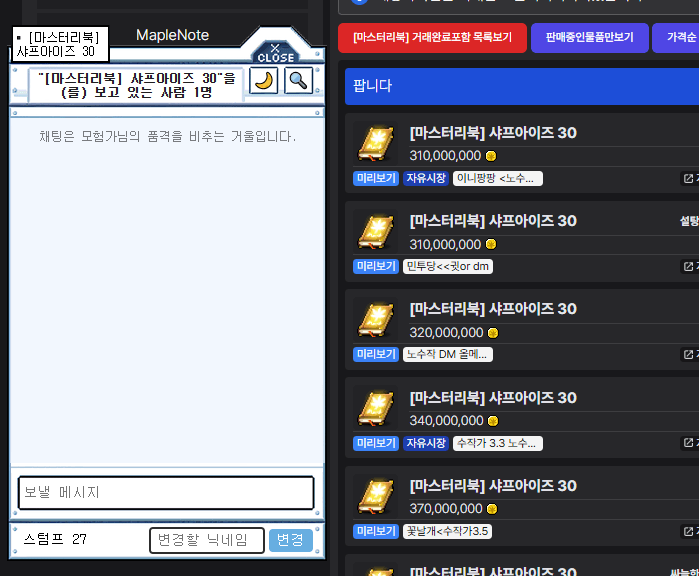Click the book icon of first 310,000,000 listing
The height and width of the screenshot is (576, 699).
pos(376,144)
